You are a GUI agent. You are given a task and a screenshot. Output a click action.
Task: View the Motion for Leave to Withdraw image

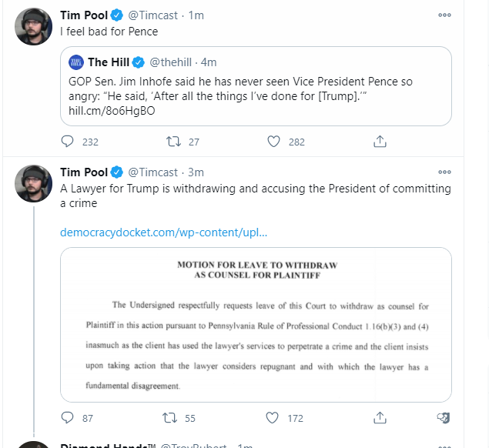pyautogui.click(x=256, y=325)
